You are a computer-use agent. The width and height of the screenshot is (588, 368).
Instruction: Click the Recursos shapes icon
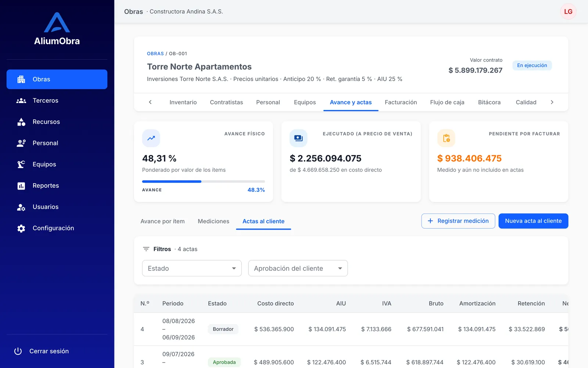click(x=21, y=122)
